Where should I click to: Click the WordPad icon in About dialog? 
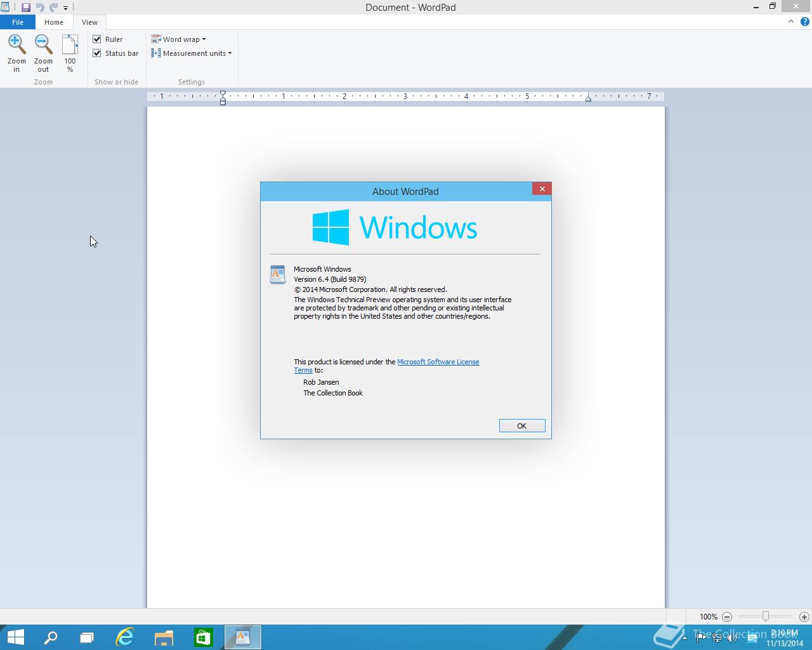pos(278,274)
